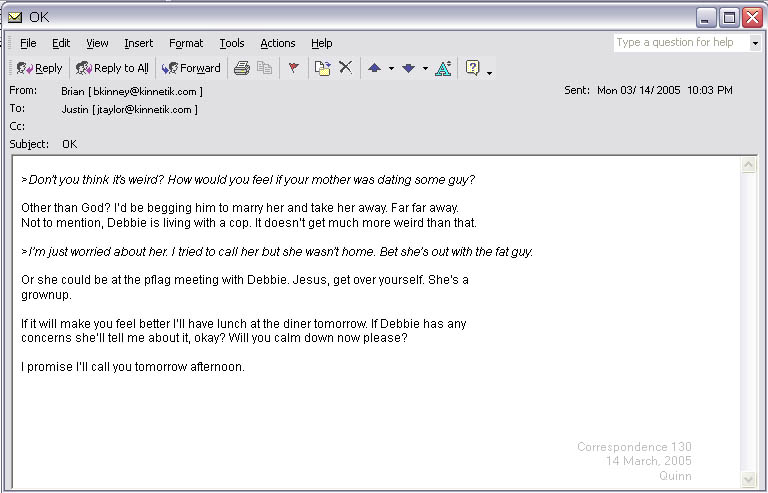The image size is (768, 493).
Task: Click the text 'Correspondence 130'
Action: click(x=634, y=446)
